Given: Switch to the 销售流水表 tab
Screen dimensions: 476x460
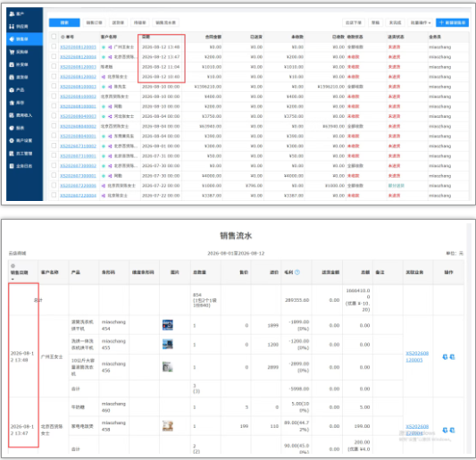Looking at the screenshot, I should [x=165, y=22].
